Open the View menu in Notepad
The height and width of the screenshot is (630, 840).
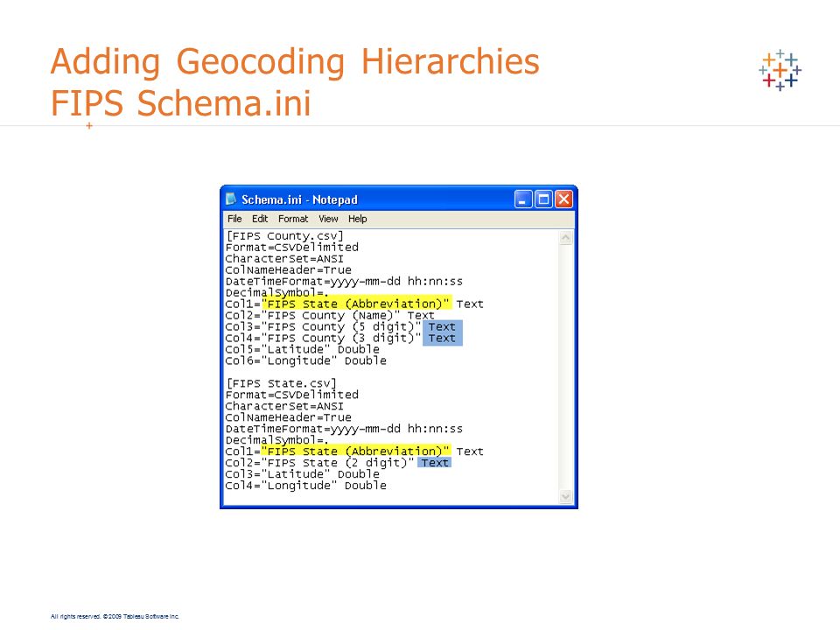click(328, 219)
